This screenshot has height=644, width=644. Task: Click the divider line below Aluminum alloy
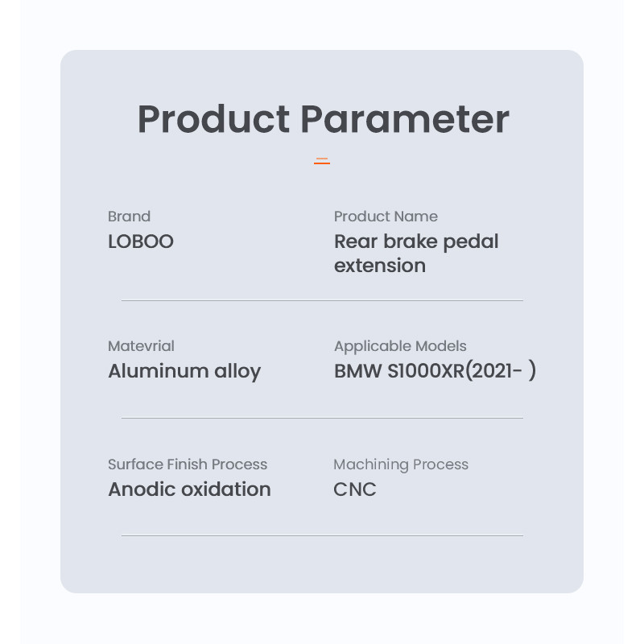tap(322, 418)
